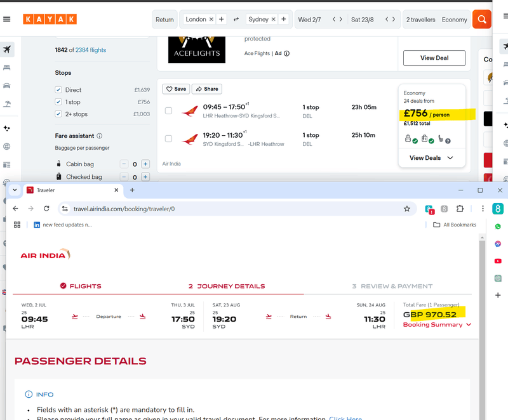
Task: Save the Air India flight result
Action: click(177, 89)
